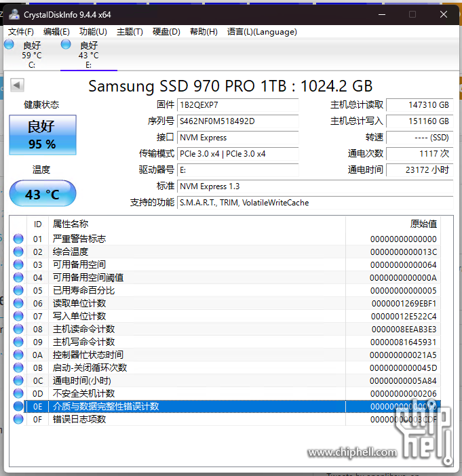Click status circle for attribute 04
This screenshot has height=476, width=462.
18,277
